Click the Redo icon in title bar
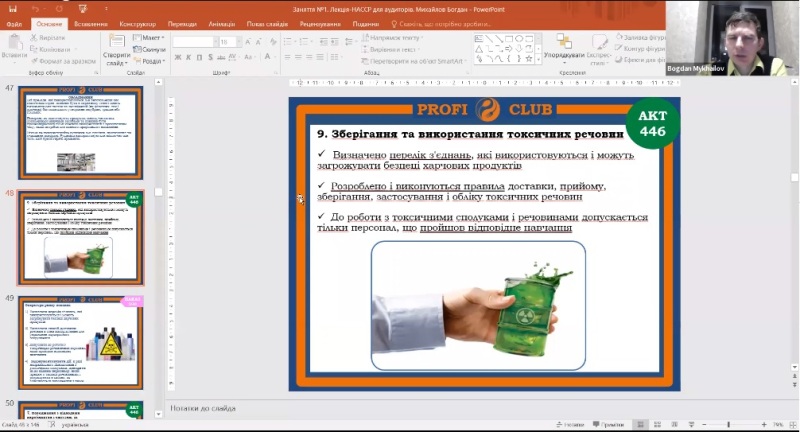Image resolution: width=800 pixels, height=432 pixels. (59, 9)
